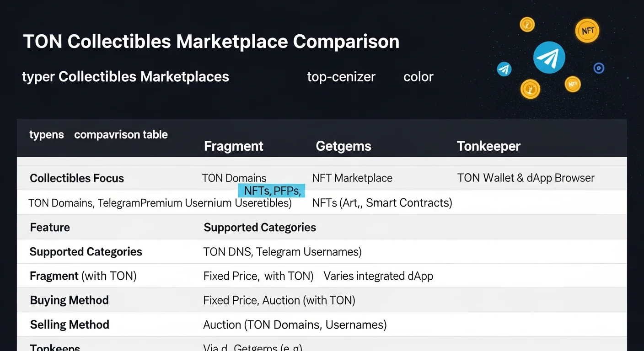Viewport: 644px width, 351px height.
Task: Click the TON Domains cell under Fragment
Action: click(234, 178)
